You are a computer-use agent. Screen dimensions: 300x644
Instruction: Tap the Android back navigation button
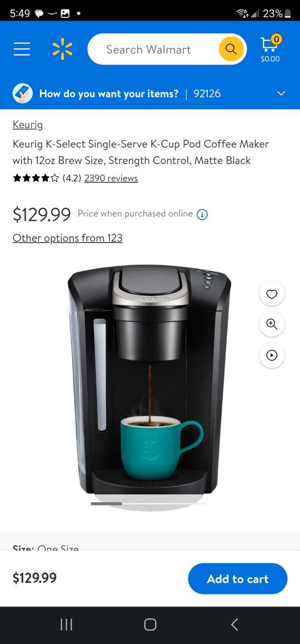point(234,625)
